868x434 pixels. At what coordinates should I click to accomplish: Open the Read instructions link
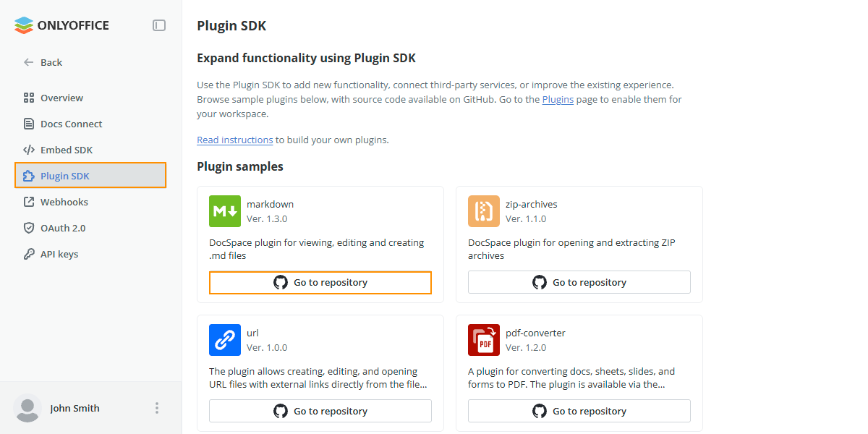pyautogui.click(x=234, y=140)
